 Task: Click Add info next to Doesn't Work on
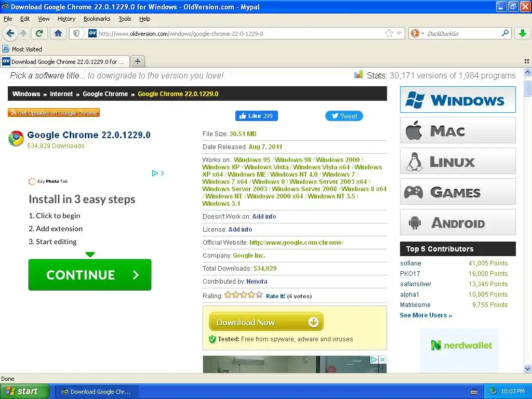point(264,217)
